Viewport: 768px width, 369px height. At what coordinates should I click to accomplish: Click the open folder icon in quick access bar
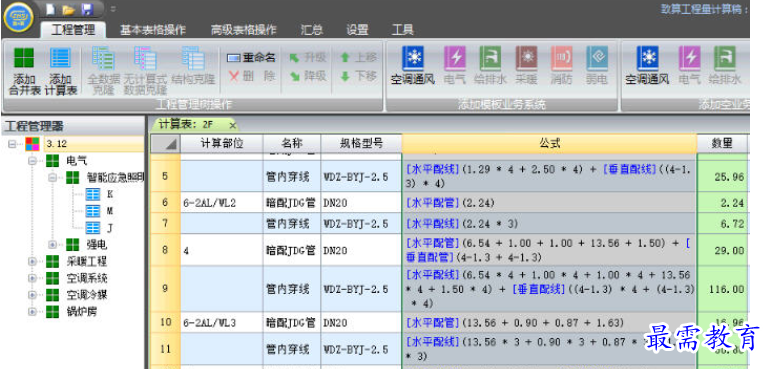pyautogui.click(x=68, y=10)
